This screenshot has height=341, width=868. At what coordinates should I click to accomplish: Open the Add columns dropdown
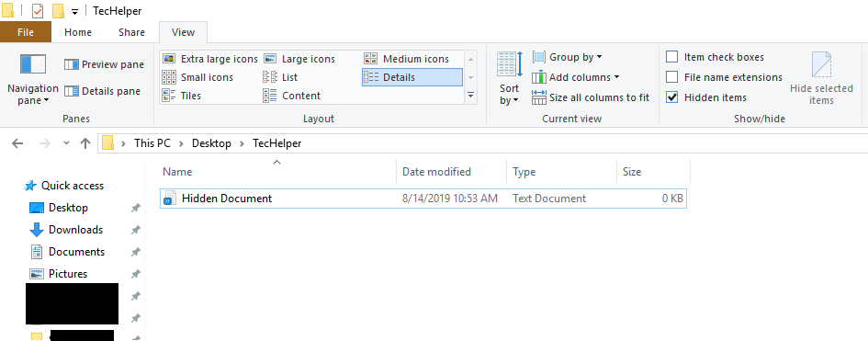pos(576,77)
